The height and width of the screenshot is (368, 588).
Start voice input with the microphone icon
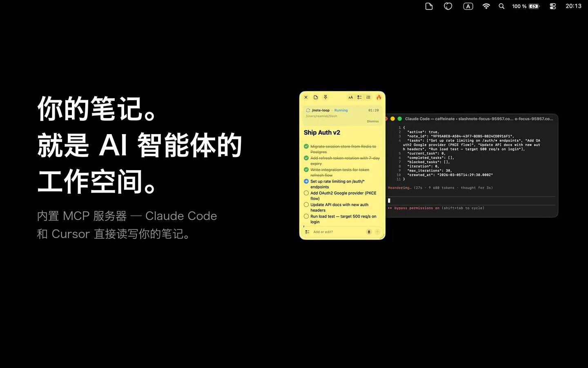369,232
